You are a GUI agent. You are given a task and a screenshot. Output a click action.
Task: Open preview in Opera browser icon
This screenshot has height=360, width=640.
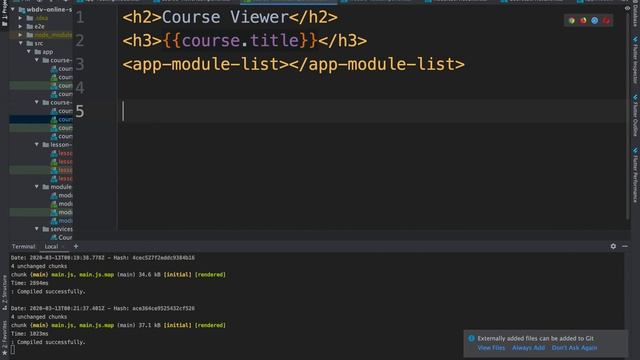[606, 20]
